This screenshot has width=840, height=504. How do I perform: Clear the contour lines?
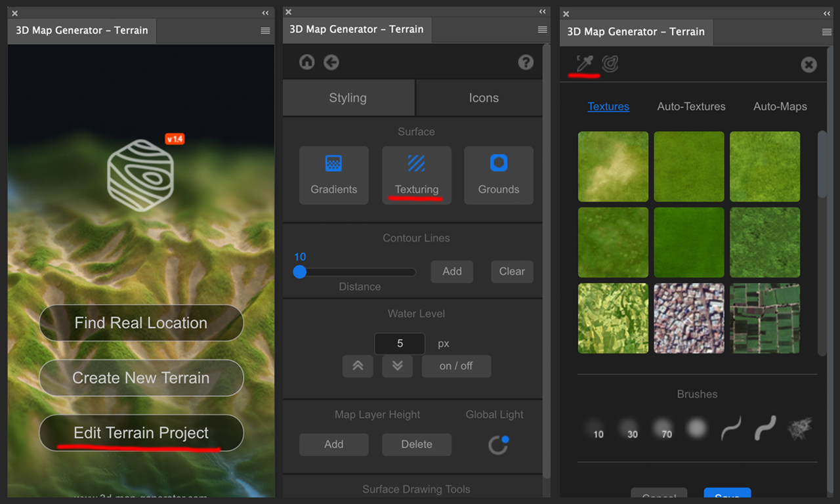pyautogui.click(x=512, y=272)
